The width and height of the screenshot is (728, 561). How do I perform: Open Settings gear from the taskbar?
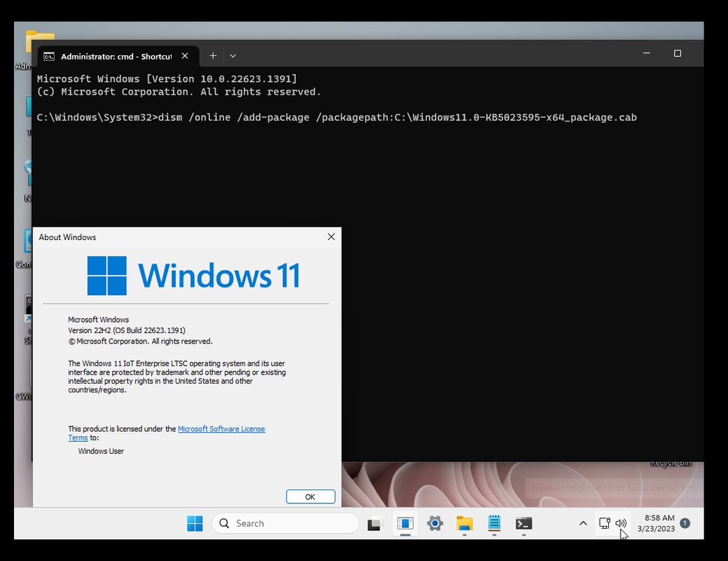click(x=435, y=523)
